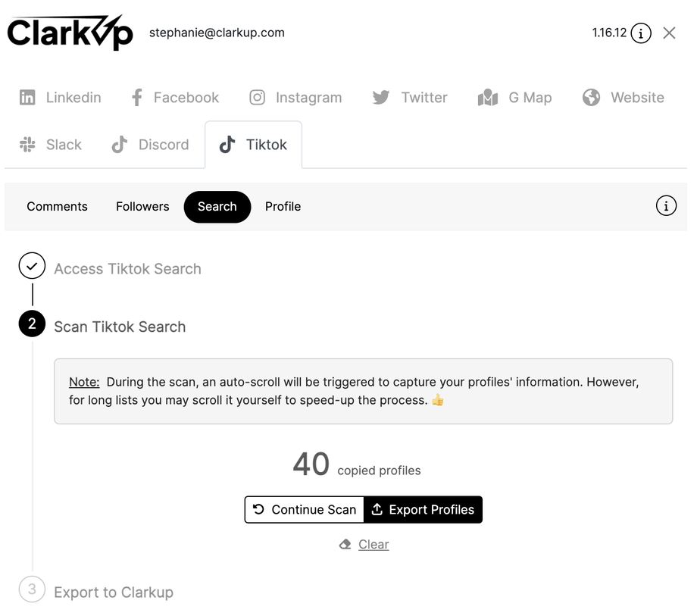Click the Clear link
Image resolution: width=697 pixels, height=616 pixels.
[x=374, y=545]
